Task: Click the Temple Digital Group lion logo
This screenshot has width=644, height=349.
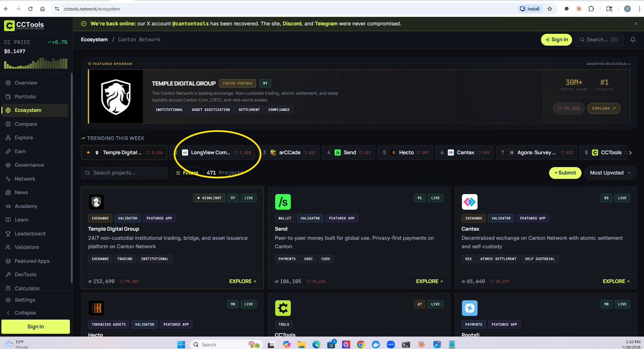Action: (x=116, y=97)
